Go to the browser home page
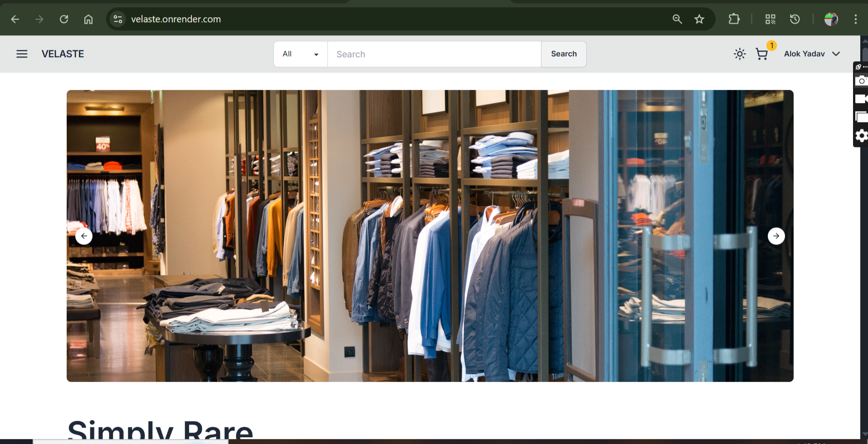The height and width of the screenshot is (444, 868). click(88, 19)
